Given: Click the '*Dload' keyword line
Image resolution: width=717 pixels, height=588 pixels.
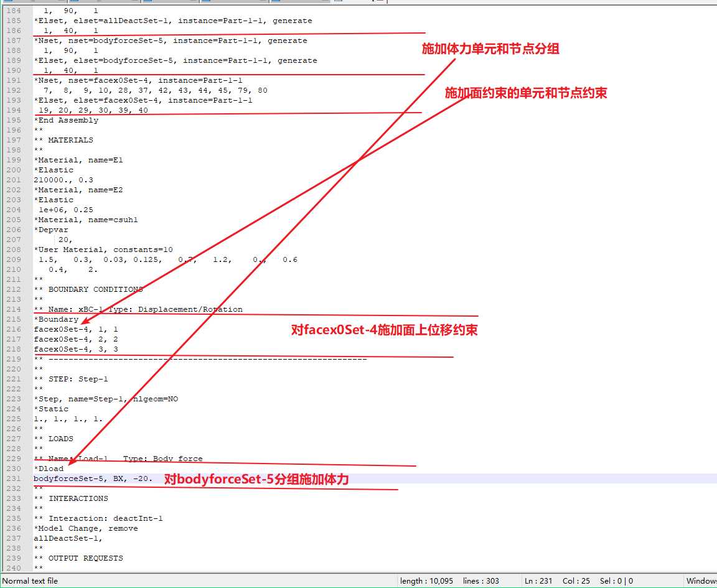Looking at the screenshot, I should point(49,469).
